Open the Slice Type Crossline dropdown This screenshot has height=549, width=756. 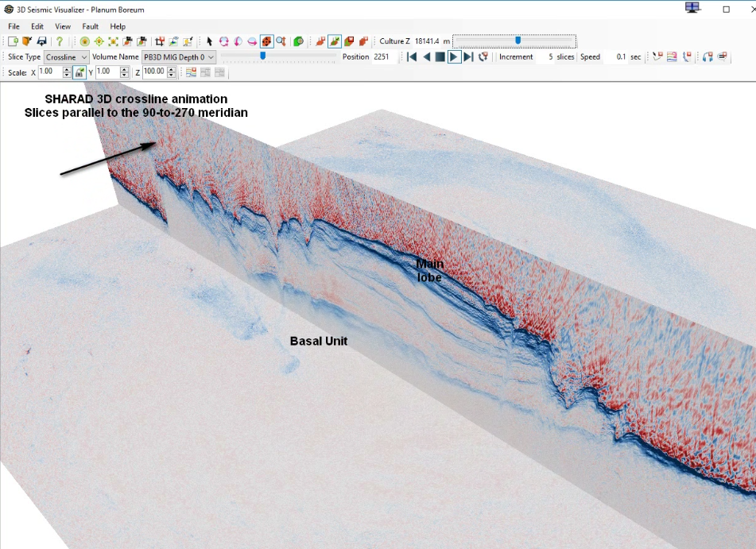click(x=67, y=57)
